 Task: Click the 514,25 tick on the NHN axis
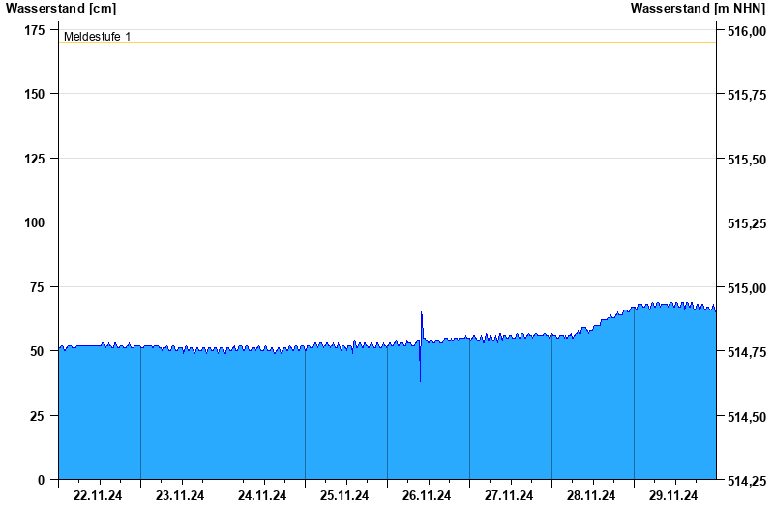746,480
